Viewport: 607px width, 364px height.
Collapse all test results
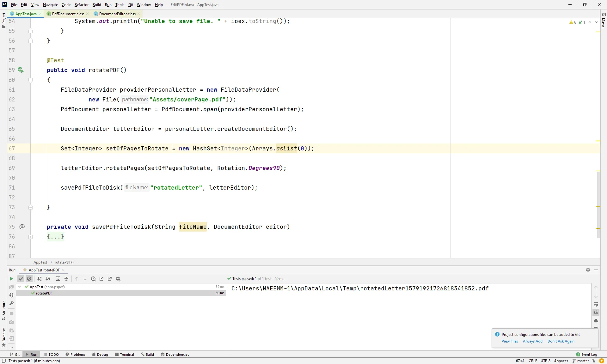pos(66,279)
